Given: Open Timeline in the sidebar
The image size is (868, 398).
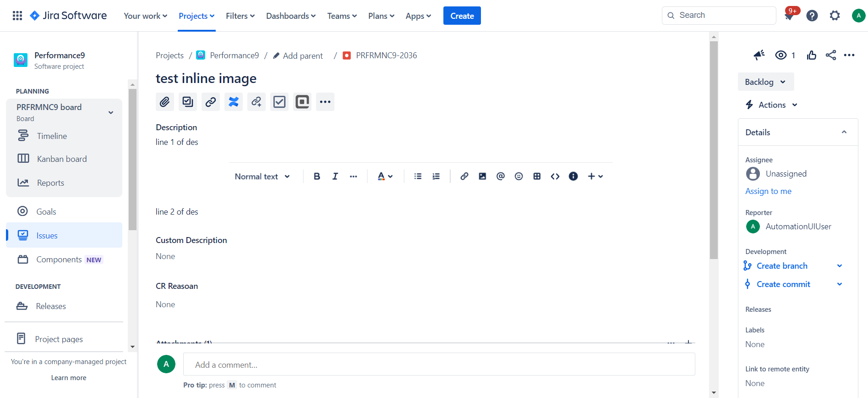Looking at the screenshot, I should point(52,136).
